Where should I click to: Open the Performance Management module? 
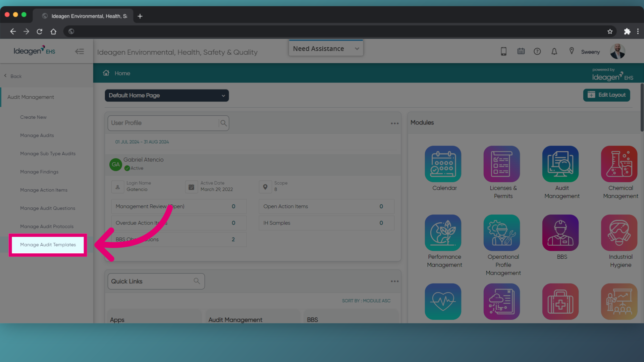443,233
